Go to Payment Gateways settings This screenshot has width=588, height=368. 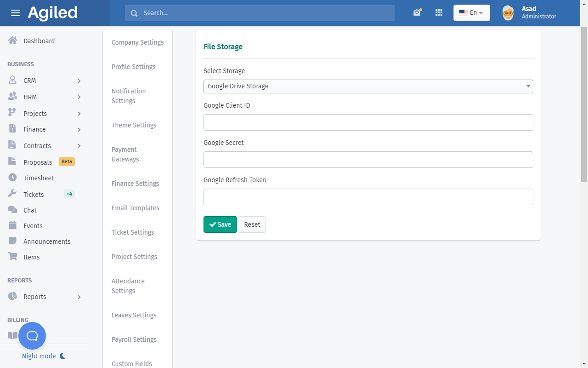click(125, 154)
